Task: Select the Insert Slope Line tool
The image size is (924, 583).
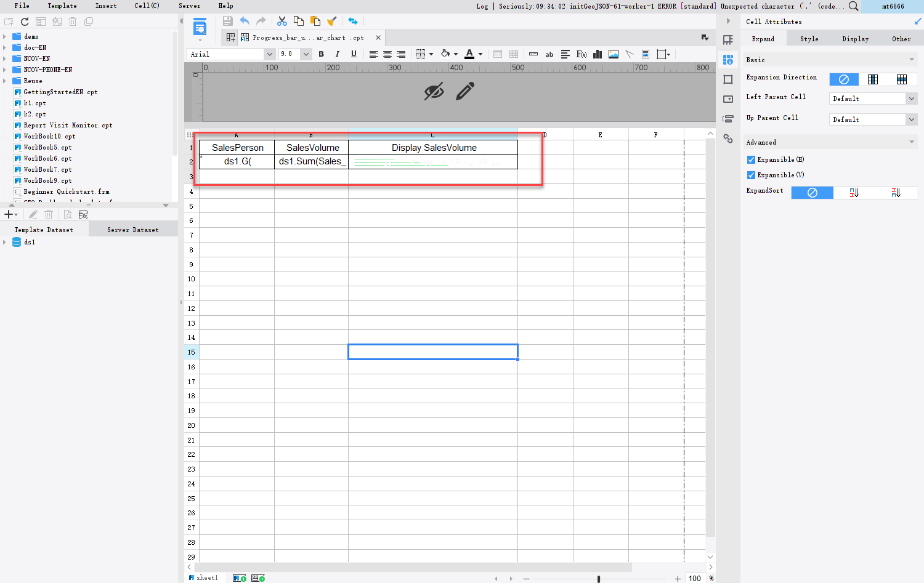Action: pyautogui.click(x=629, y=54)
